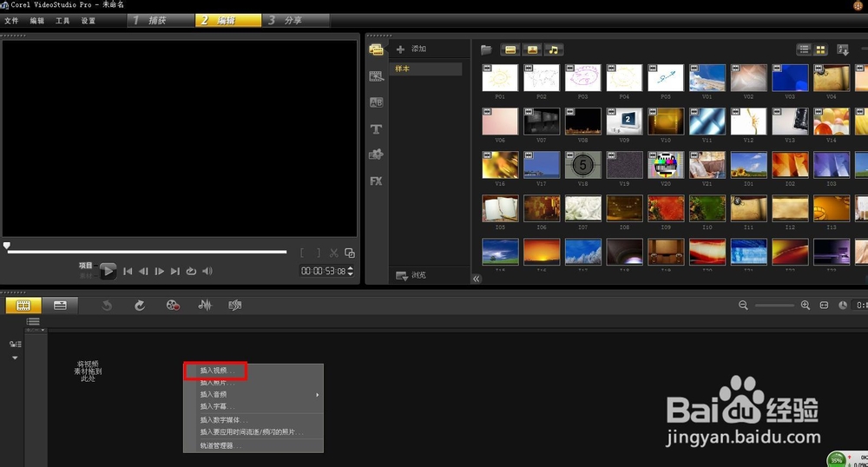The height and width of the screenshot is (467, 868).
Task: Toggle ripple editing track icon
Action: pos(15,344)
